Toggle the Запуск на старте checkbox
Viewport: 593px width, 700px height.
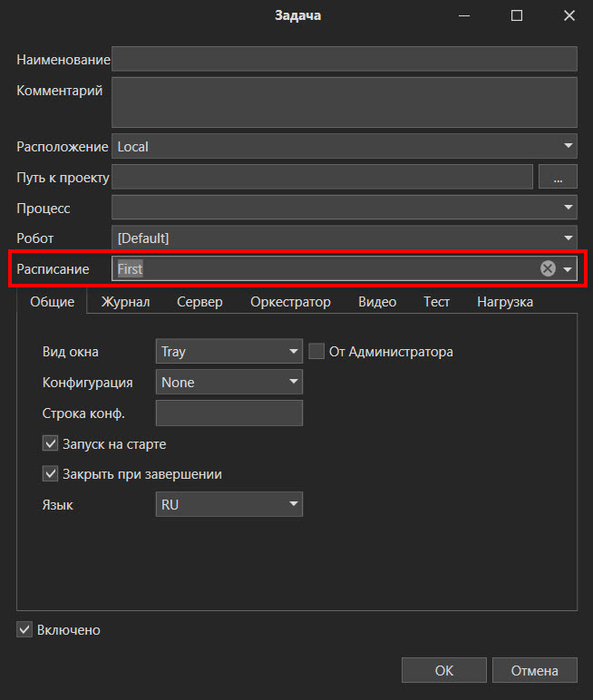click(x=51, y=443)
